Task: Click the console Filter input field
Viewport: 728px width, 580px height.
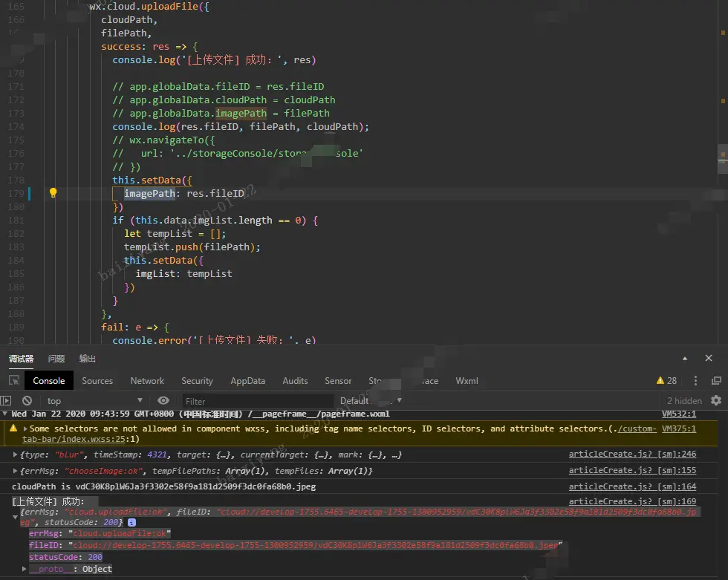Action: pyautogui.click(x=258, y=401)
